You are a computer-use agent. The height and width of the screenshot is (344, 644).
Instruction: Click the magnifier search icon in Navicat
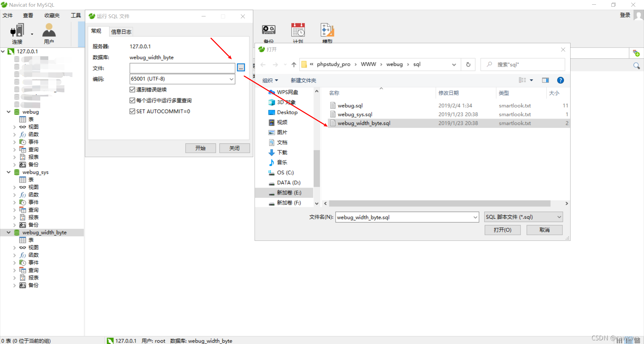click(x=636, y=66)
